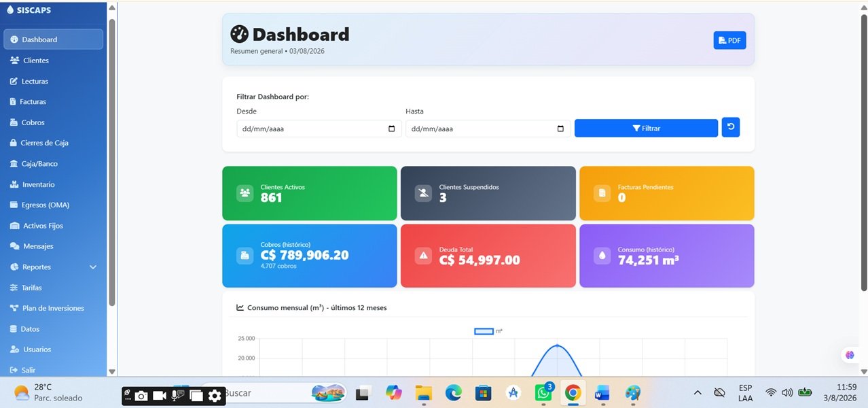Click the Cobros (histórico) cash icon
The width and height of the screenshot is (868, 408).
pos(245,255)
